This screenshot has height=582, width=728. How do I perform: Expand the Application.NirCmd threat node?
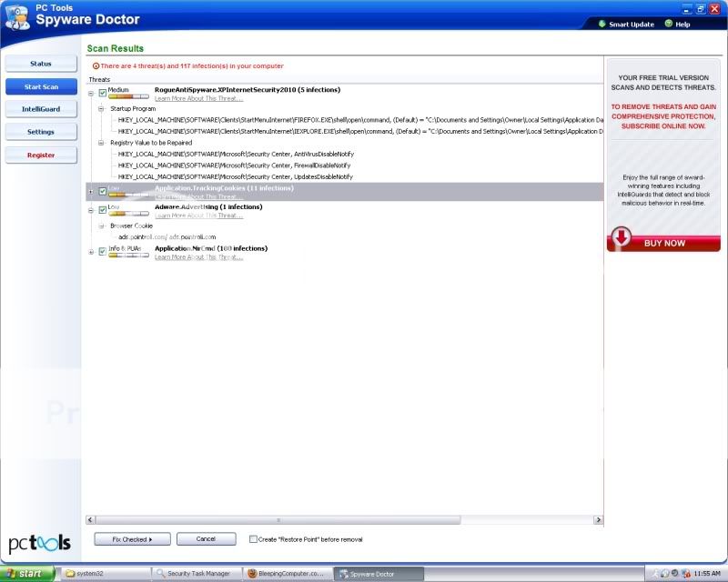pos(91,252)
